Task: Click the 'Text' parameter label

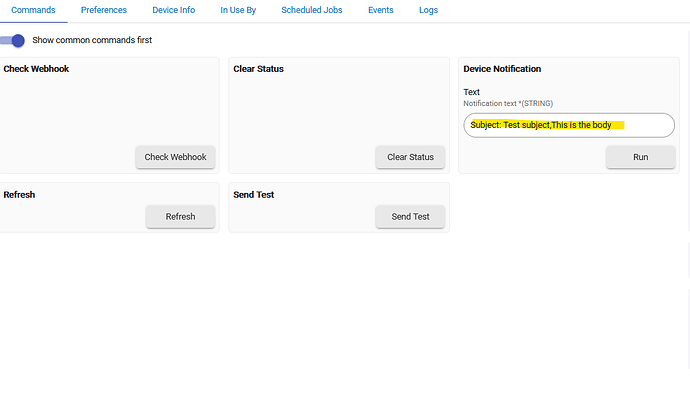Action: click(x=471, y=92)
